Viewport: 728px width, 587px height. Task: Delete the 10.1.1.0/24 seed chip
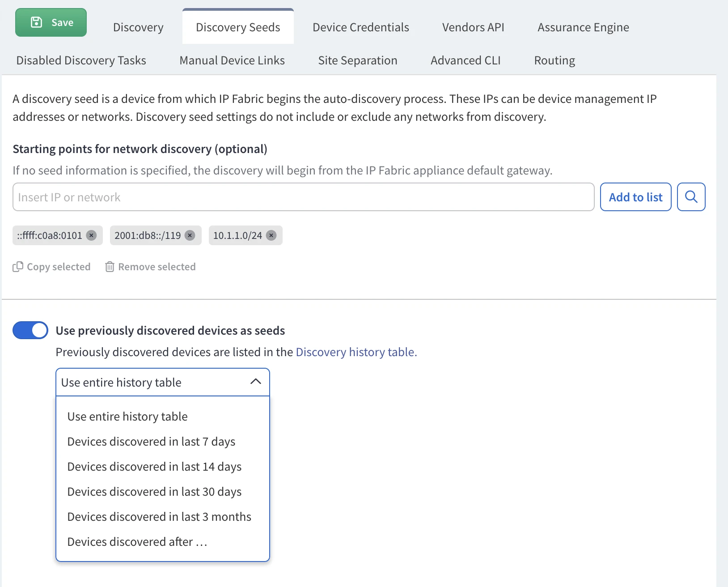271,235
